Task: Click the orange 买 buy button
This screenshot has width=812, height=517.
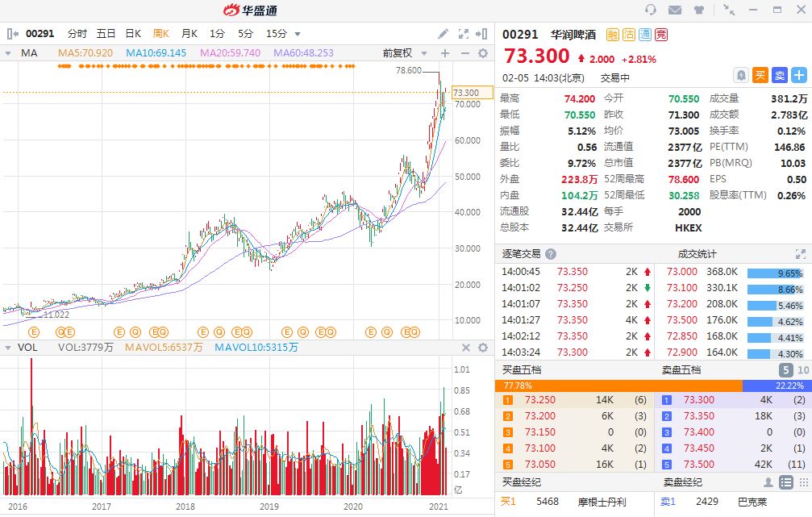Action: tap(760, 75)
